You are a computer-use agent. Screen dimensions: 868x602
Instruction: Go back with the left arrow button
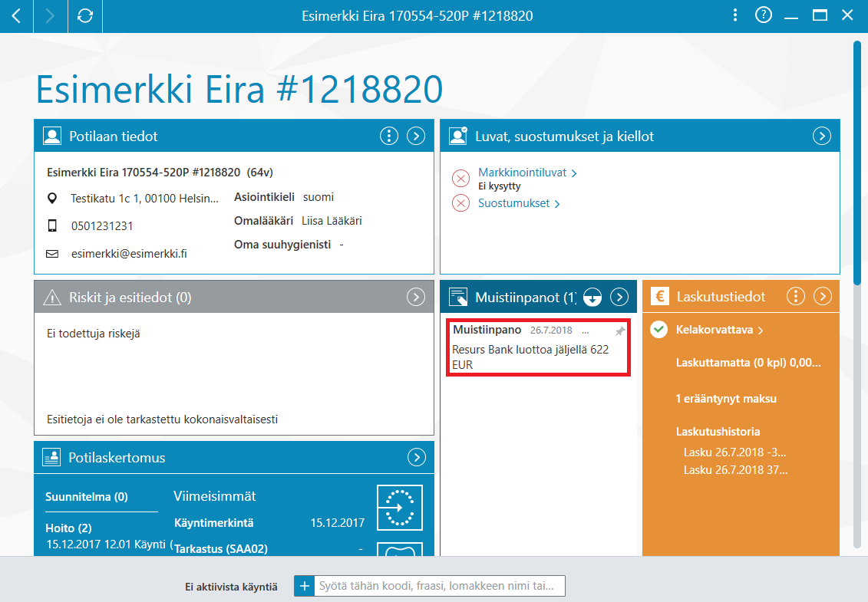pos(17,16)
